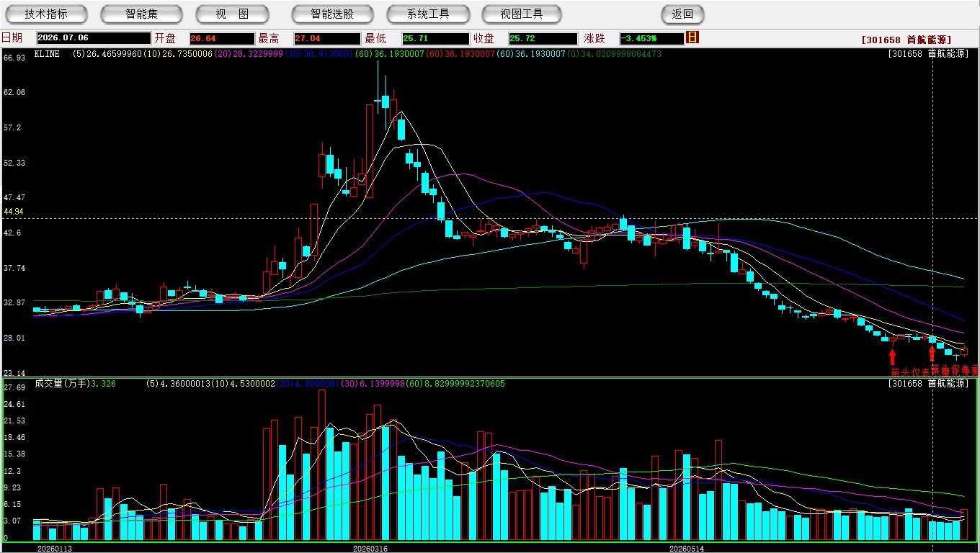Image resolution: width=980 pixels, height=553 pixels.
Task: Click the 成交量(万手) indicator label
Action: [63, 384]
